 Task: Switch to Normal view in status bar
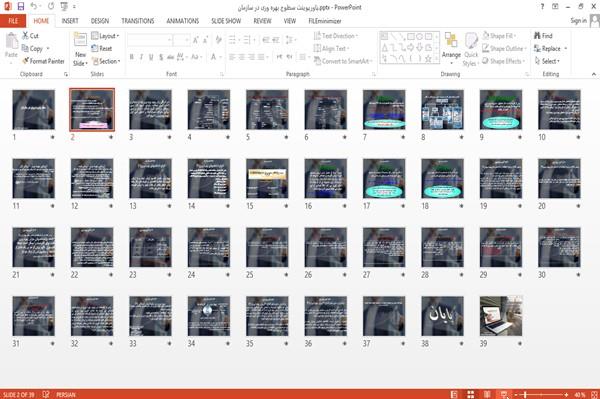point(454,394)
